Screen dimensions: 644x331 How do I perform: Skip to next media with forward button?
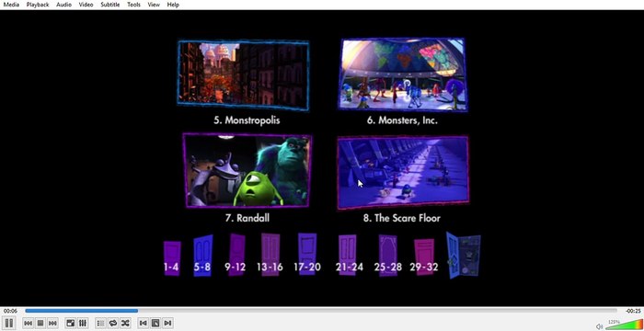(x=52, y=324)
